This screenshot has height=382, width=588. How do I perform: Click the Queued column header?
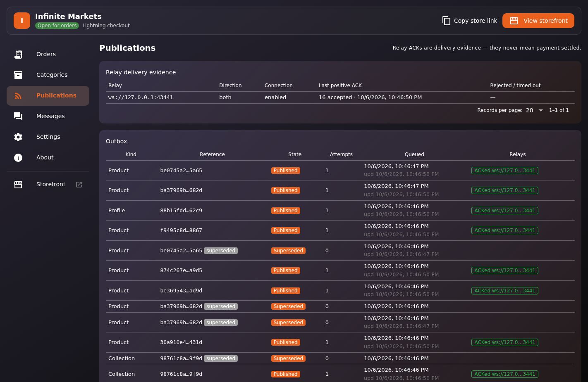click(x=414, y=154)
